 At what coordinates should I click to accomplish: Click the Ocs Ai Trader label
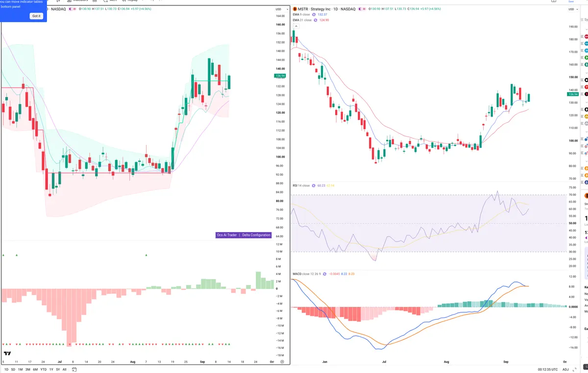pyautogui.click(x=227, y=235)
